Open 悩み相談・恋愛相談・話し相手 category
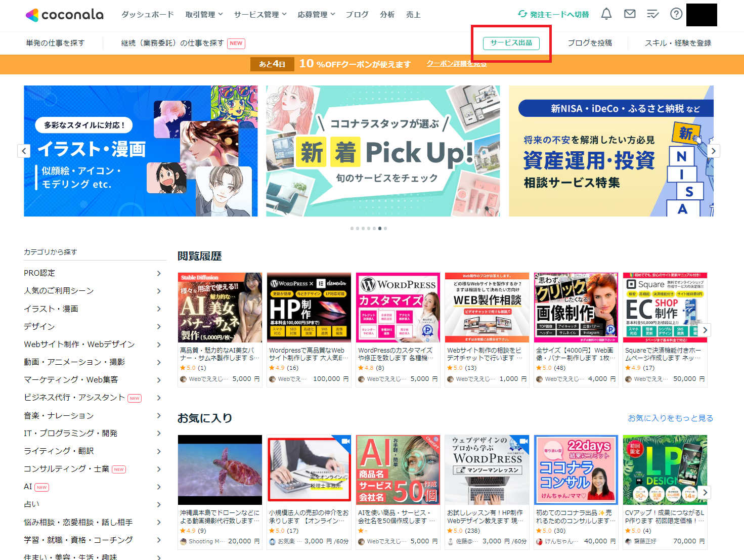Viewport: 744px width, 560px height. (x=78, y=523)
